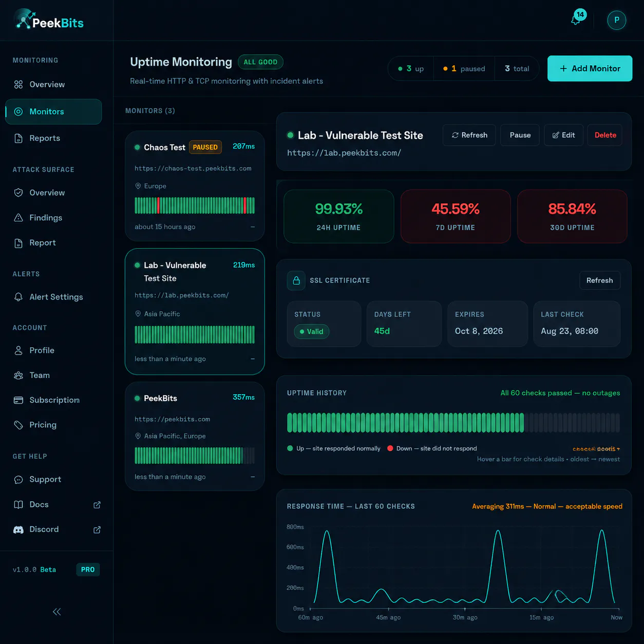Click the Discord logo icon
The image size is (644, 644).
[18, 529]
